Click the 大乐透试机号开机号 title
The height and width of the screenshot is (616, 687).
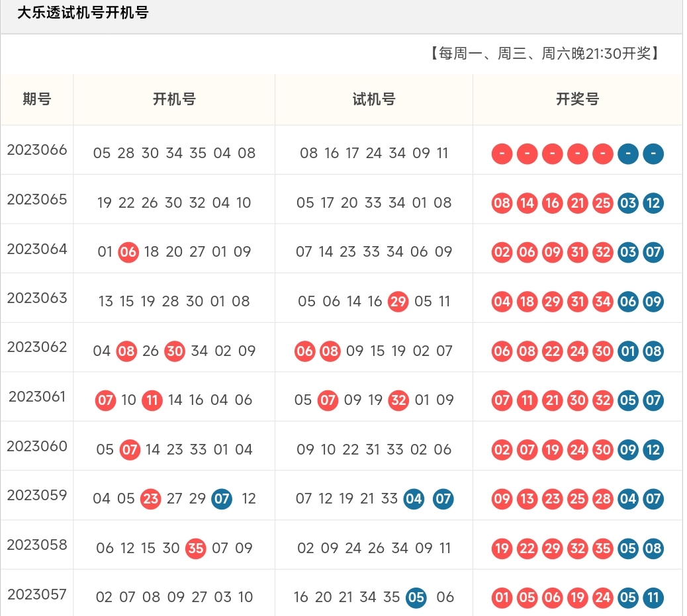pyautogui.click(x=83, y=13)
